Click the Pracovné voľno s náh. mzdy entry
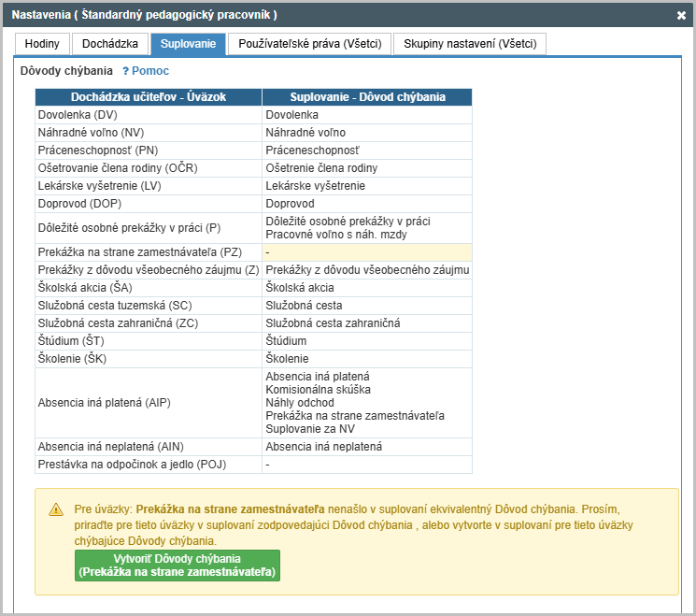Screen dimensions: 696x616 point(338,235)
